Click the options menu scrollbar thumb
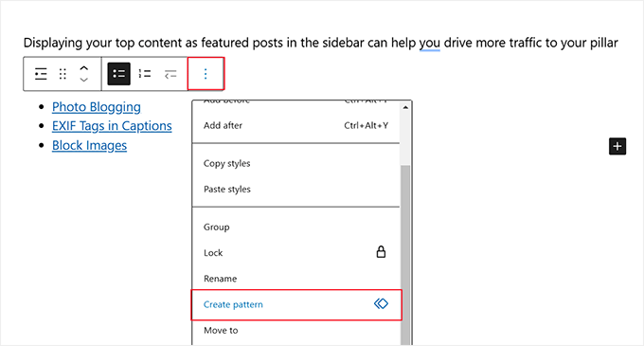Image resolution: width=644 pixels, height=346 pixels. click(x=405, y=255)
